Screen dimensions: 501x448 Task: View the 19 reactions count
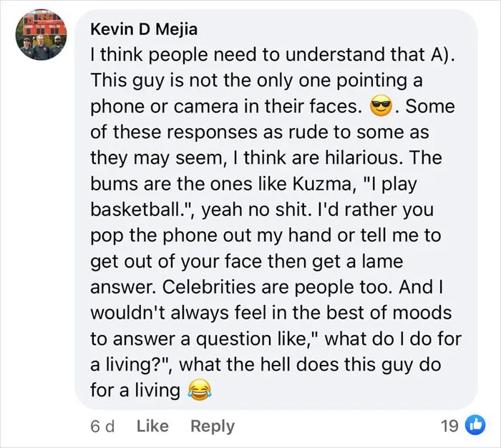point(449,426)
